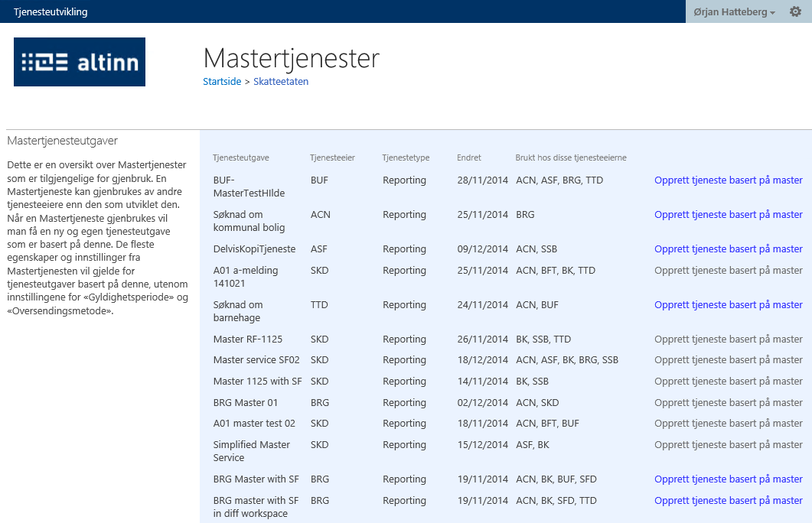The height and width of the screenshot is (523, 812).
Task: Click the ACN, BFT, BUF users cell
Action: click(x=547, y=423)
